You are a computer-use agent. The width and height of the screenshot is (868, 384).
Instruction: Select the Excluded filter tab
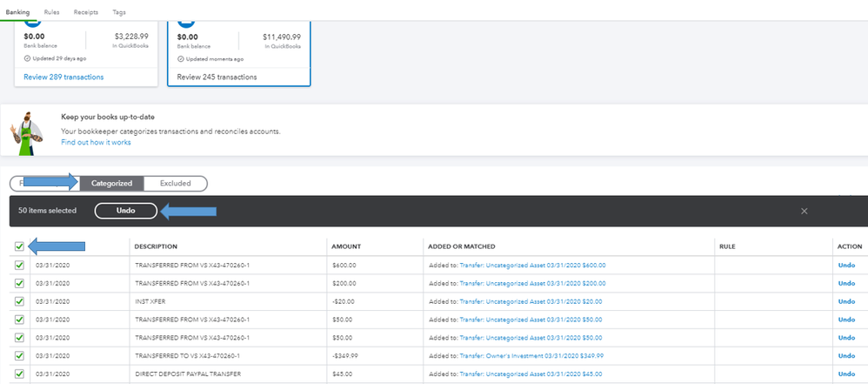click(175, 184)
